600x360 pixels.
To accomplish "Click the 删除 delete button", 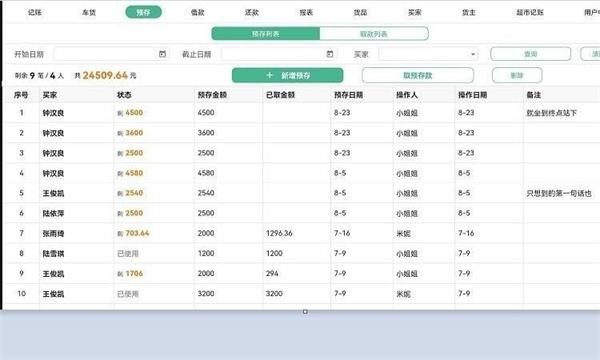I will pyautogui.click(x=517, y=75).
